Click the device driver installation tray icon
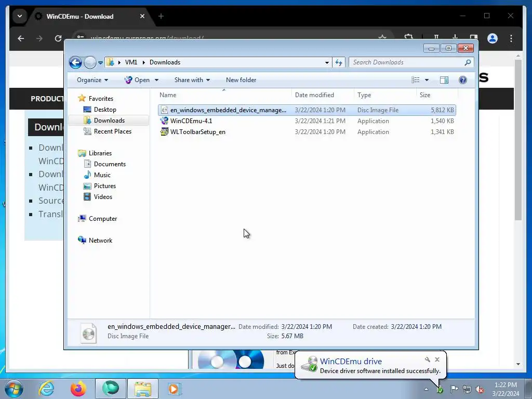The width and height of the screenshot is (532, 399). 440,390
